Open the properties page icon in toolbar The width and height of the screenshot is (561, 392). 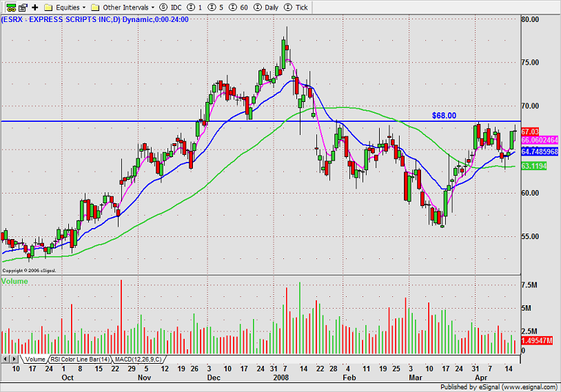(x=23, y=7)
